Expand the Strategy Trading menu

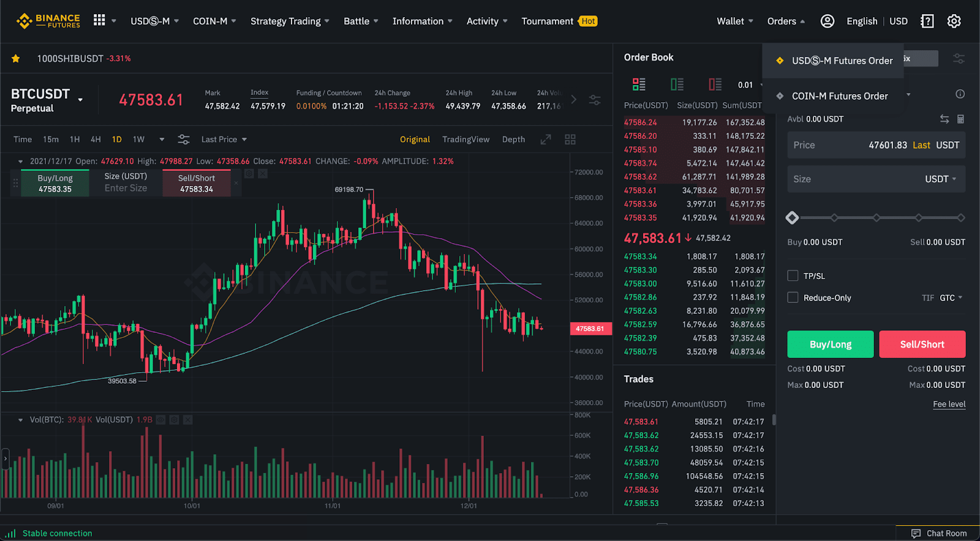290,21
